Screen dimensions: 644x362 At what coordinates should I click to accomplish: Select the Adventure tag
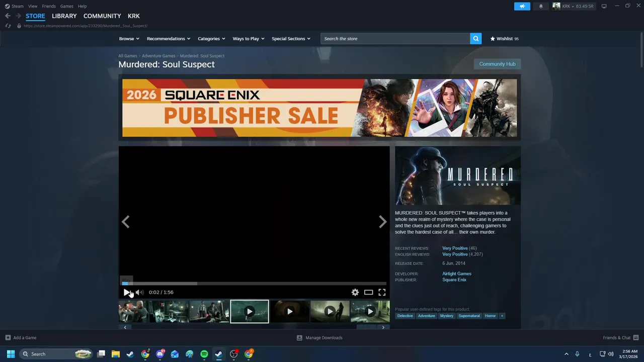[426, 316]
